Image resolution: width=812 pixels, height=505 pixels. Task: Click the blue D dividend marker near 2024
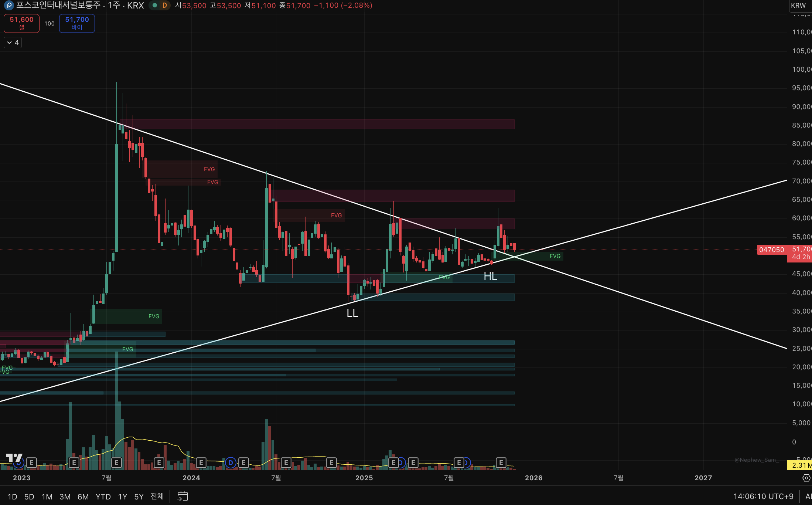tap(231, 462)
